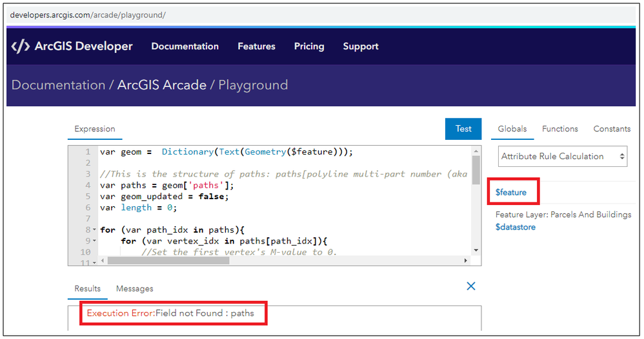
Task: Click the geom_updated = false code line
Action: coord(165,197)
